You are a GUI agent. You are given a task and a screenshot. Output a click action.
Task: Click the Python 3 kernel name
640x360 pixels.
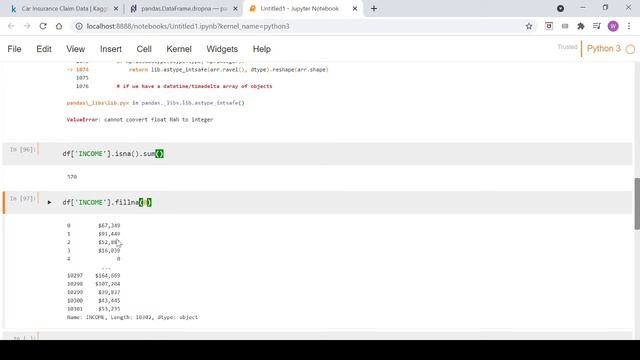pos(603,49)
